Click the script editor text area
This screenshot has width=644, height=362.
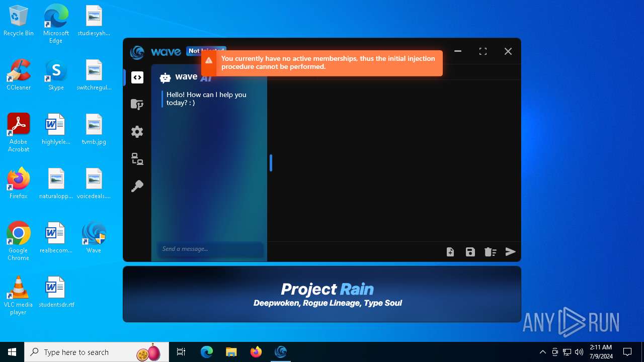[x=394, y=160]
